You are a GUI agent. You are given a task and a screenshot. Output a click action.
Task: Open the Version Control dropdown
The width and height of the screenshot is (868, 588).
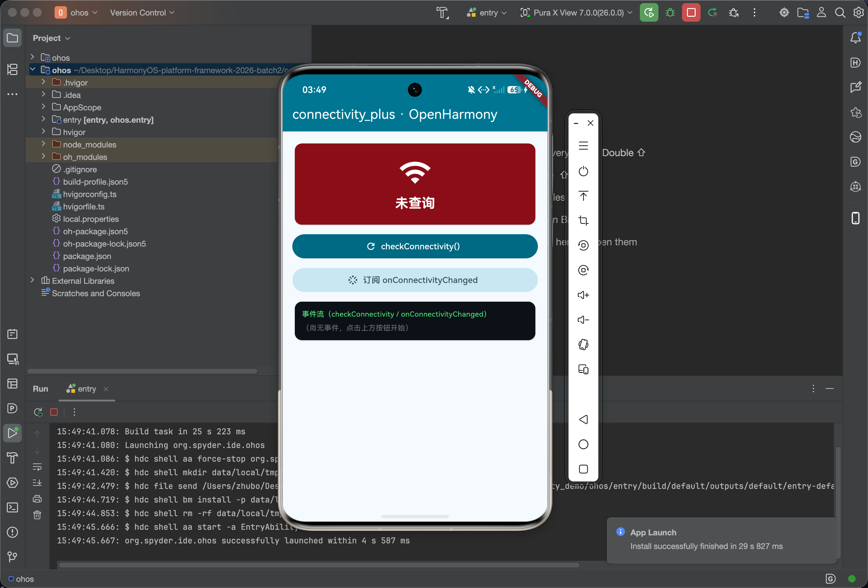coord(142,13)
